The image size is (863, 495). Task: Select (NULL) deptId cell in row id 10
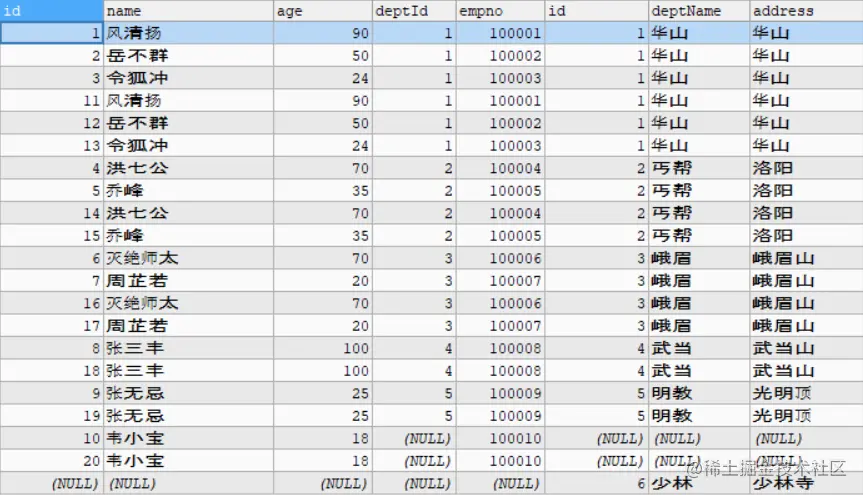[414, 439]
